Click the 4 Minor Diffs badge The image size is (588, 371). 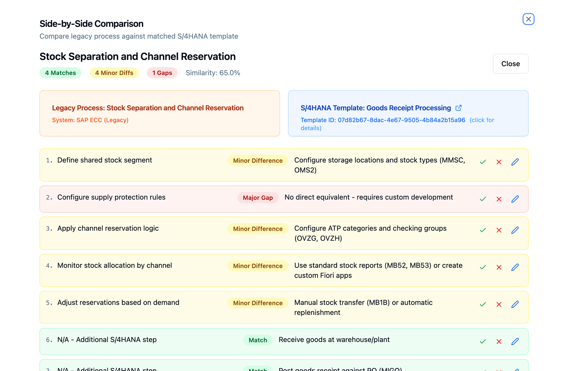[x=114, y=73]
